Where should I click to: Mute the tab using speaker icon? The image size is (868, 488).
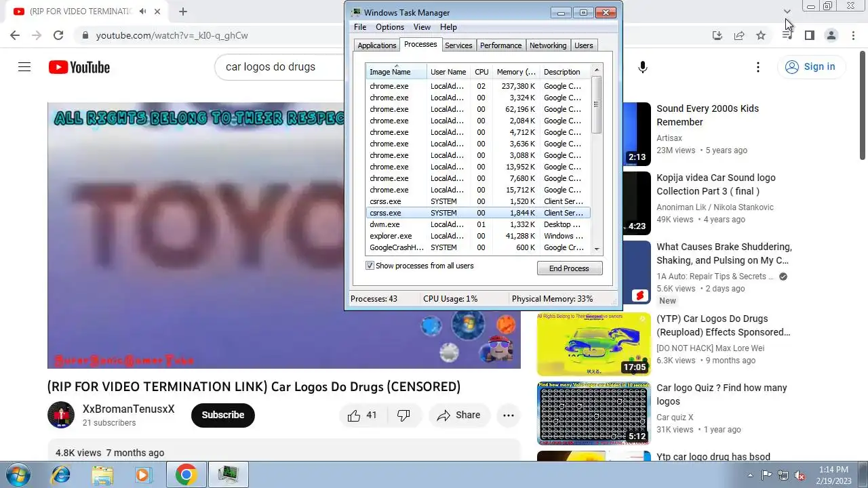143,12
